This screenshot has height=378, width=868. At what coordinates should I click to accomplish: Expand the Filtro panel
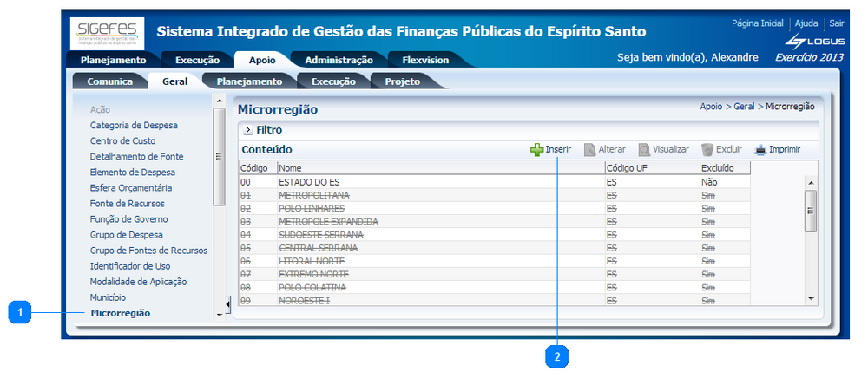point(248,130)
